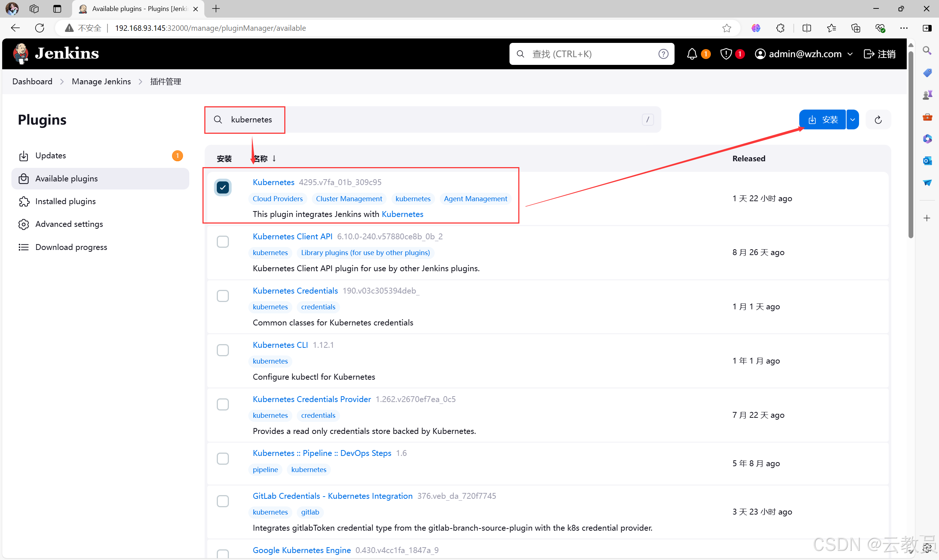Expand the install button dropdown arrow
939x560 pixels.
(852, 119)
